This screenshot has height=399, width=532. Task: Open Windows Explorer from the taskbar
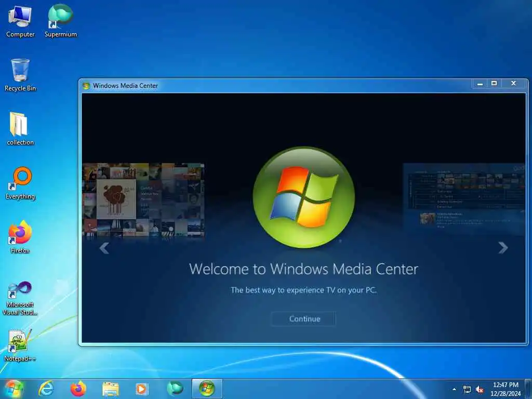click(x=111, y=389)
